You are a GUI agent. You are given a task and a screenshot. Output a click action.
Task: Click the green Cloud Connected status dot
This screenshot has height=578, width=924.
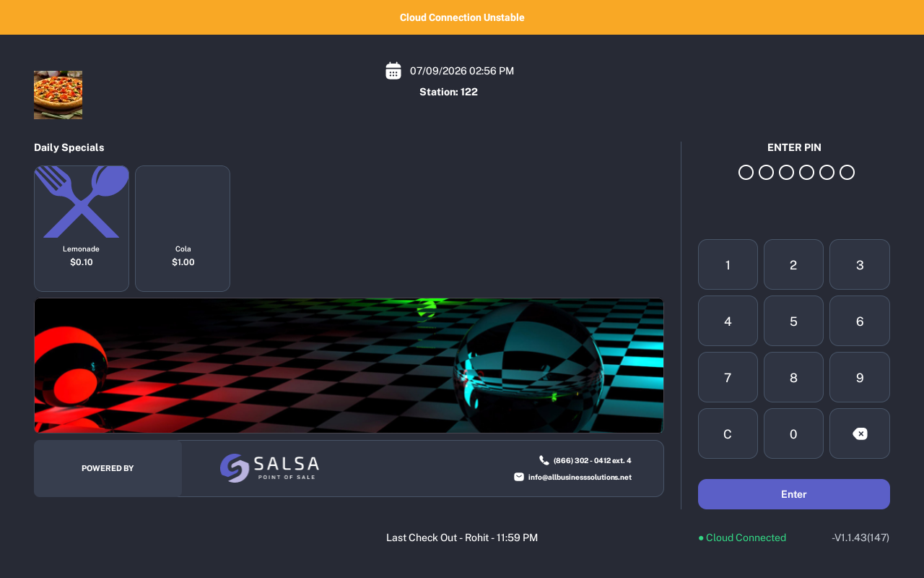701,538
